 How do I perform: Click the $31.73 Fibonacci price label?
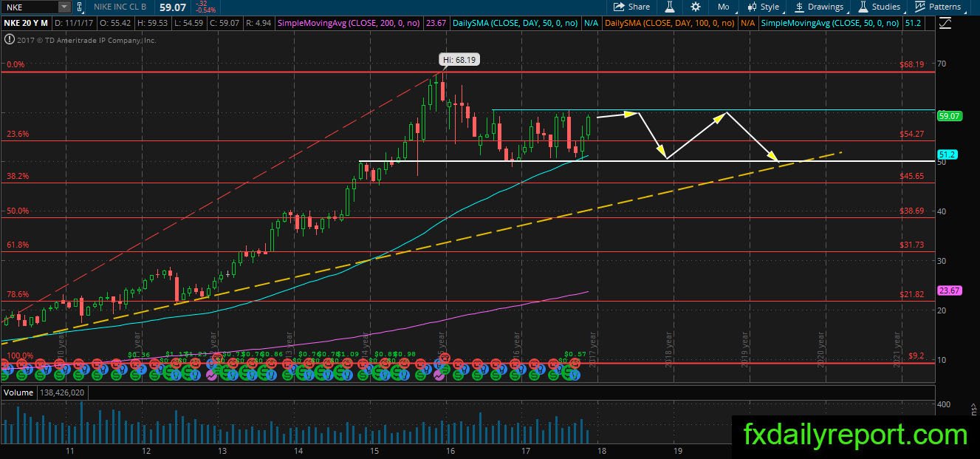click(x=912, y=245)
